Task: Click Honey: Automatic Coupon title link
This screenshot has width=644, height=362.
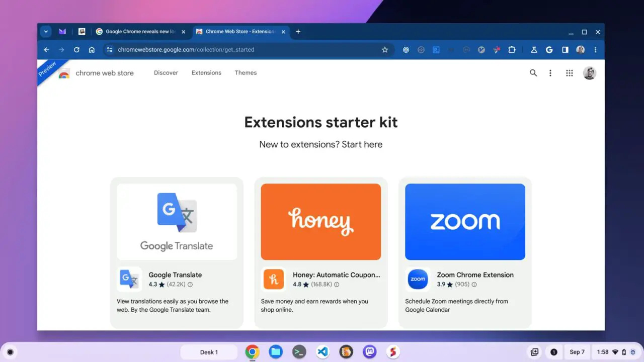Action: [x=337, y=275]
